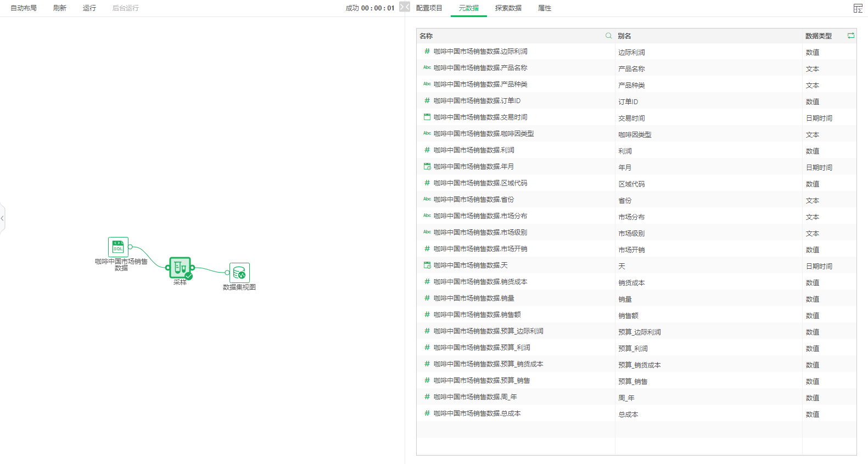Expand the collapsed left side panel handle
Screen dimensions: 868x464
(2, 218)
